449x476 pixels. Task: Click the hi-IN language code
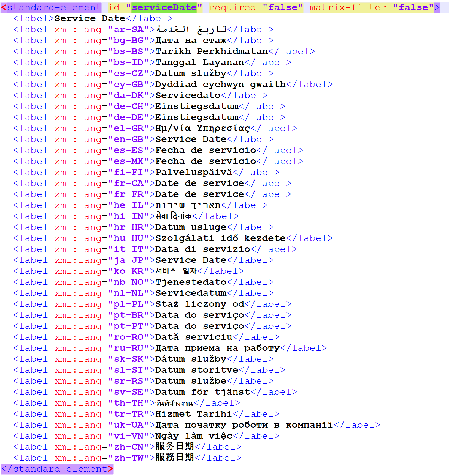click(x=128, y=216)
